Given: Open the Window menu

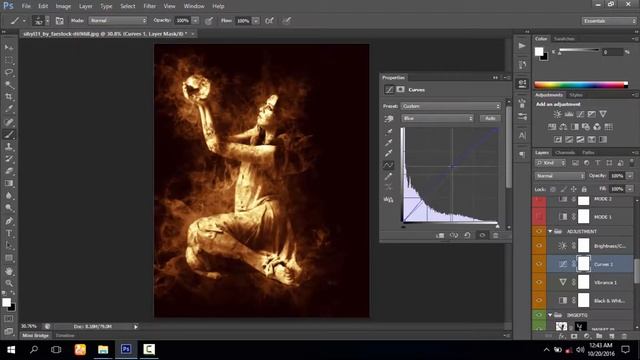Looking at the screenshot, I should click(x=194, y=6).
